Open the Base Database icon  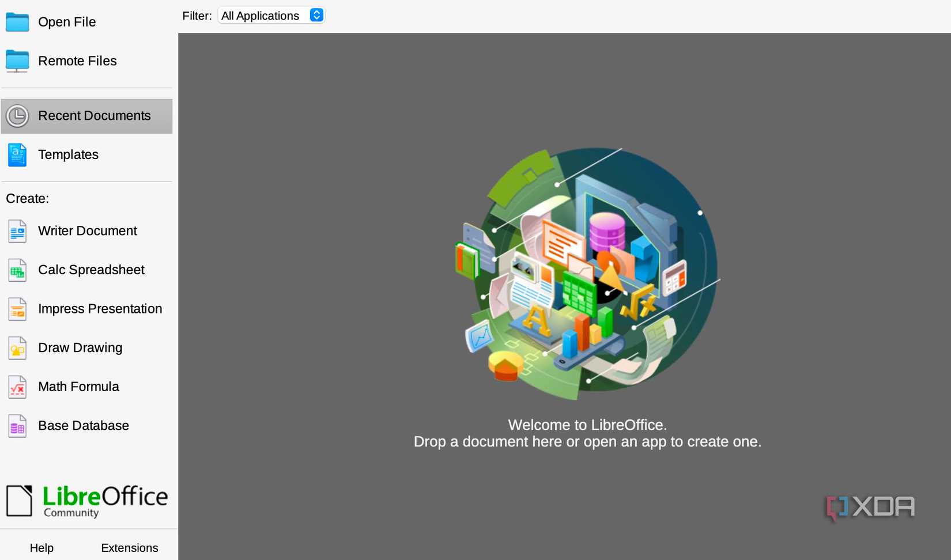click(x=17, y=426)
